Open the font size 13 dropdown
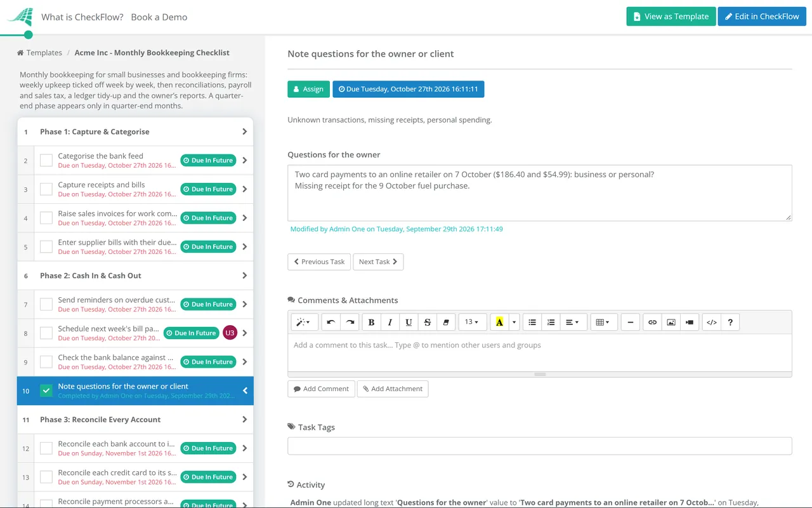Image resolution: width=812 pixels, height=508 pixels. pos(472,323)
